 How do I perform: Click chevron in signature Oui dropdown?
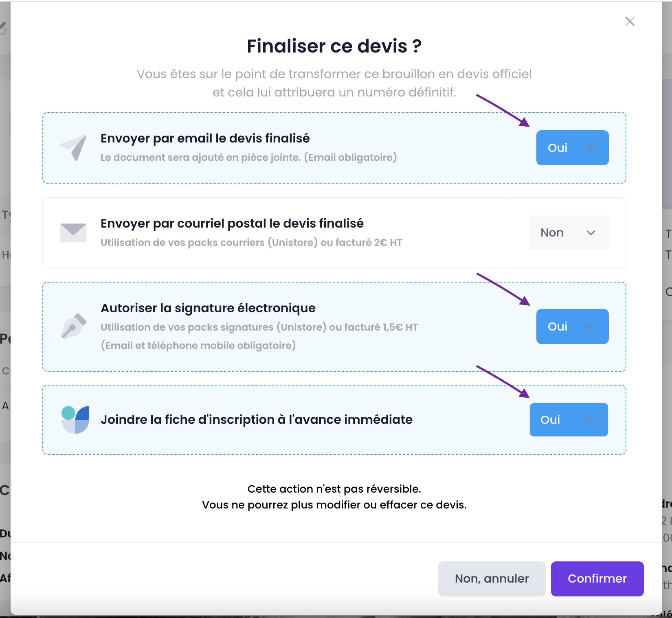(591, 327)
